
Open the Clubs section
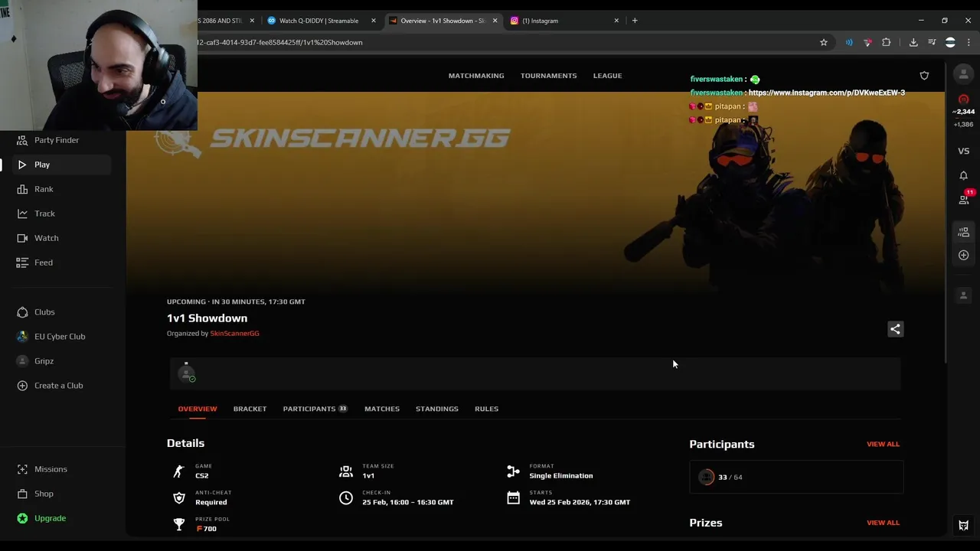click(44, 312)
